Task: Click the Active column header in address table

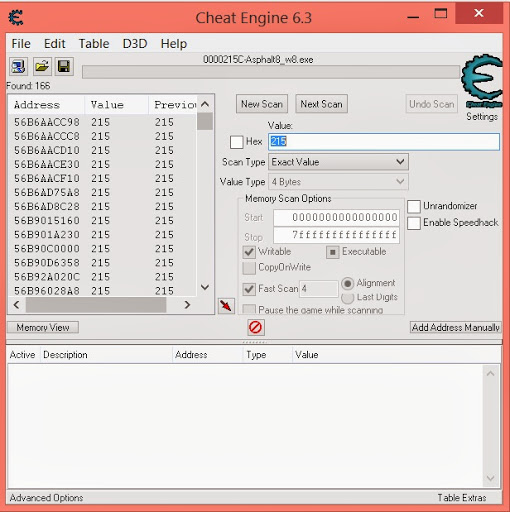Action: coord(23,355)
